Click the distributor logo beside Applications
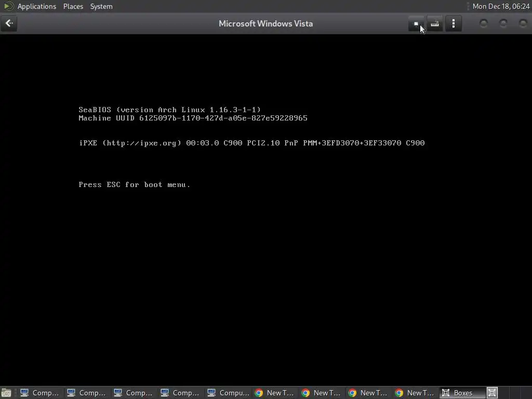 point(8,6)
